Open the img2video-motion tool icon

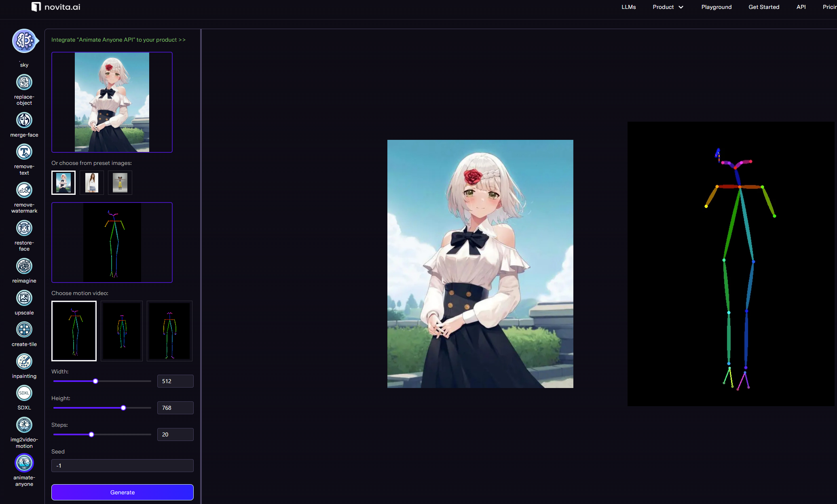tap(24, 425)
